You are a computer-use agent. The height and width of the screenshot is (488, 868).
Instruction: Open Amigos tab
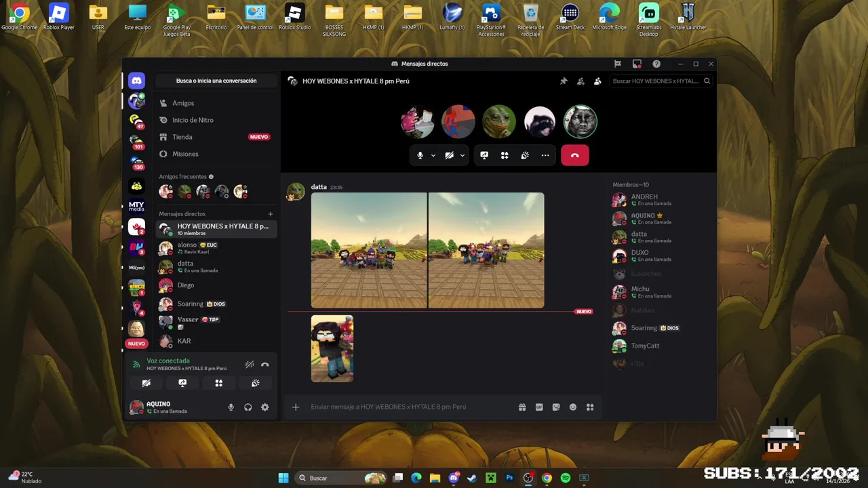point(216,103)
